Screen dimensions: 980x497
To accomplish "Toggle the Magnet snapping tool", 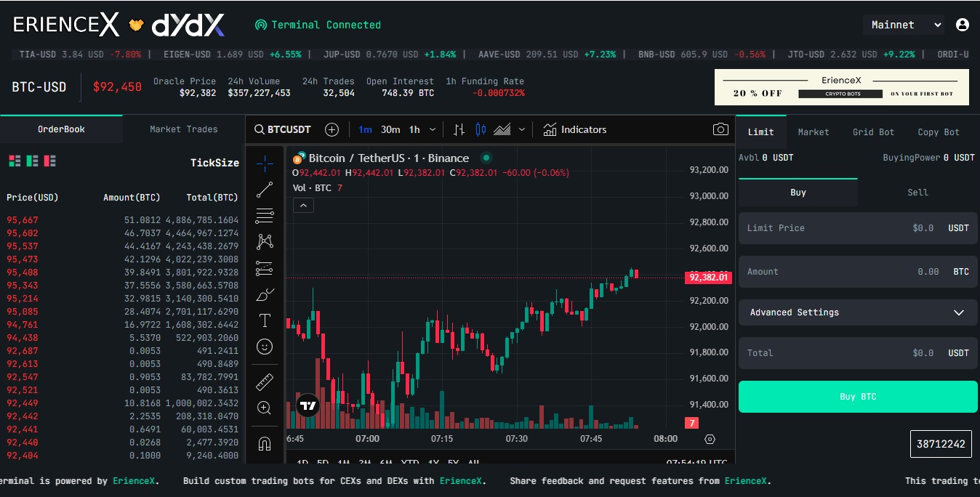I will tap(265, 443).
